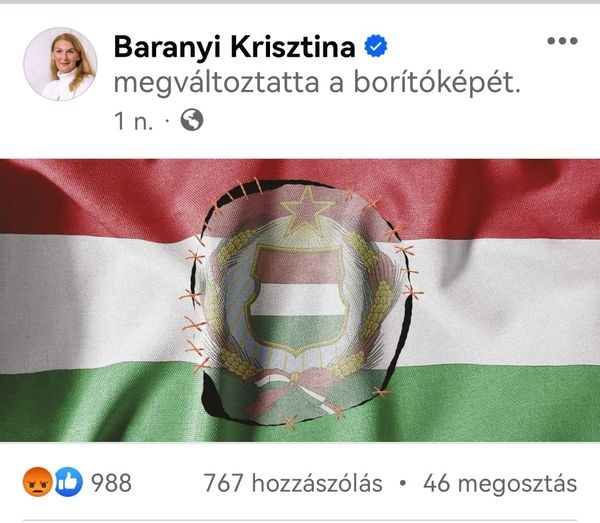
Task: Open Baranyi Krisztina's profile picture
Action: click(x=60, y=64)
